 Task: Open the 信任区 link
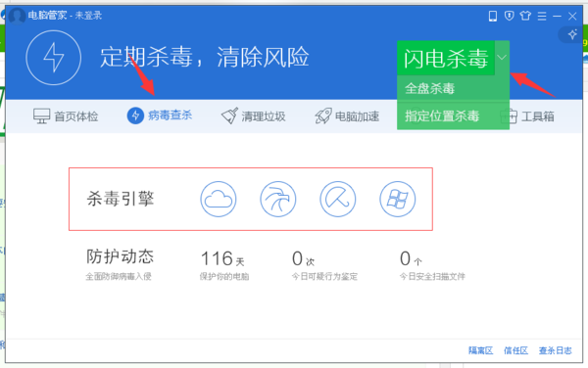[x=516, y=350]
